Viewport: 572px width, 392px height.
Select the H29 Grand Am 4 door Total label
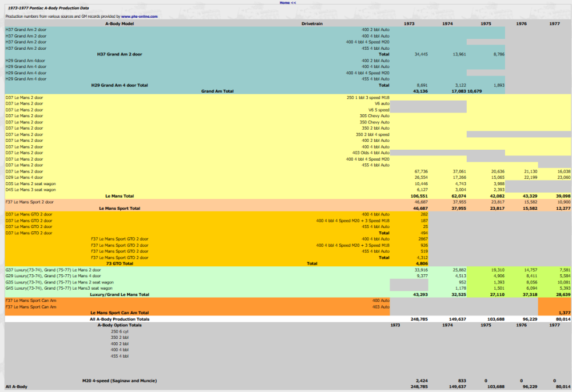pyautogui.click(x=120, y=85)
